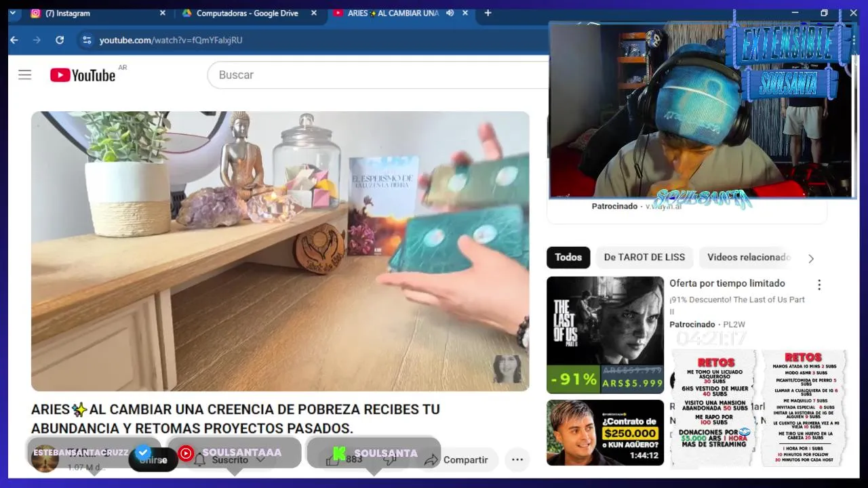Open a new browser tab
Viewport: 868px width, 488px height.
click(488, 13)
